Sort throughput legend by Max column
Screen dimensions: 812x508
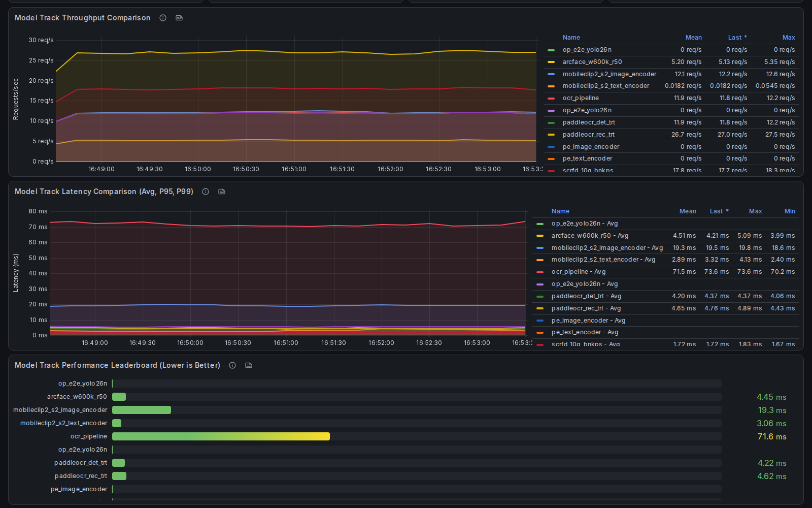point(788,38)
